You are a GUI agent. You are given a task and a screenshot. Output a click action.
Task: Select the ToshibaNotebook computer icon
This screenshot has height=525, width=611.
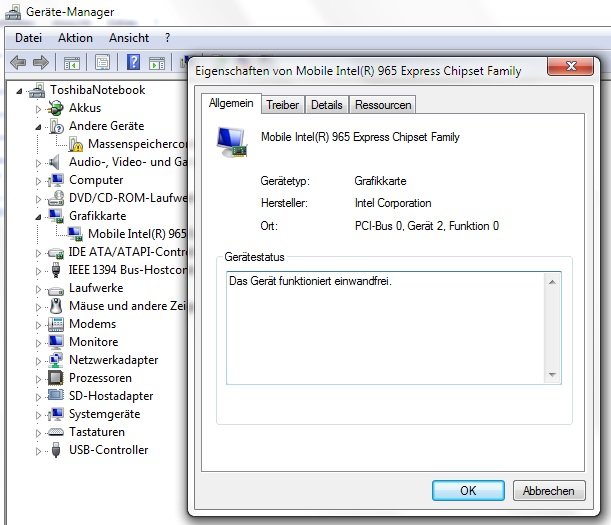(x=37, y=90)
